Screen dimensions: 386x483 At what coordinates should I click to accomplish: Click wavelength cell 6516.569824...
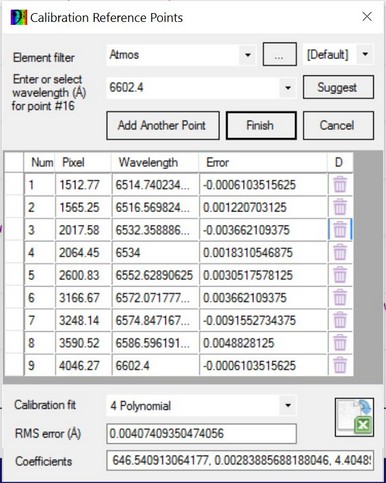point(155,207)
